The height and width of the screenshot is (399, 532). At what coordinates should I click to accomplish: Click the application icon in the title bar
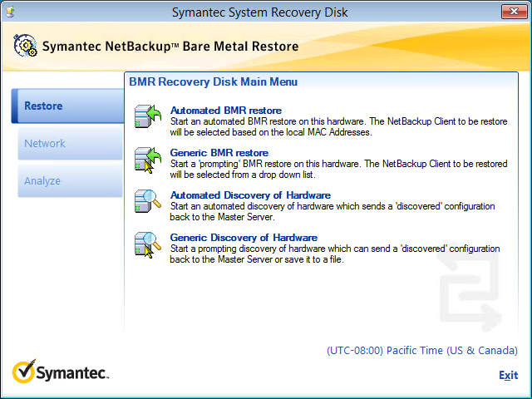click(11, 12)
